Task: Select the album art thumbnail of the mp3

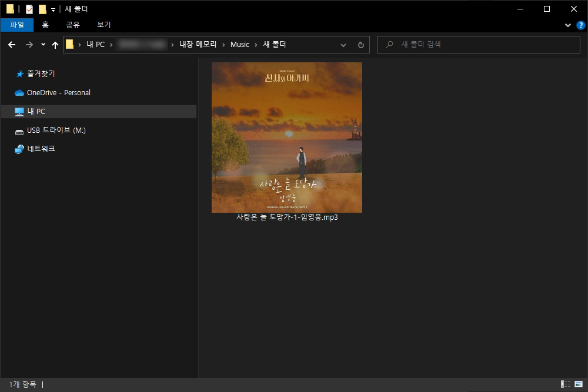Action: pos(287,138)
